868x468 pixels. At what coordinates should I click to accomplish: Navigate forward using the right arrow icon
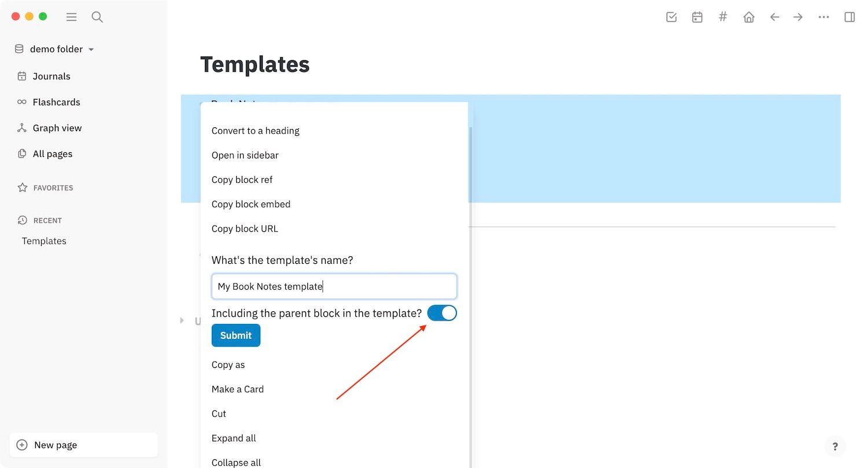tap(798, 17)
